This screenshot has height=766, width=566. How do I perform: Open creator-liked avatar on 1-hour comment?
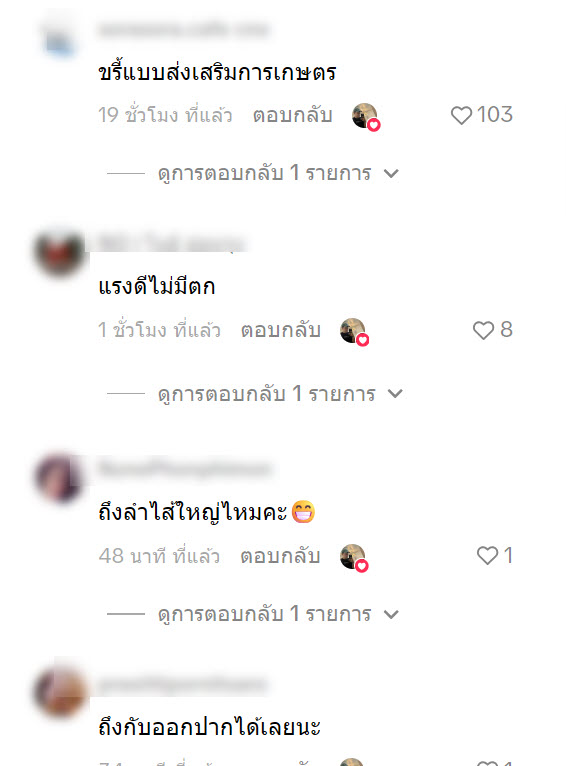pos(354,332)
